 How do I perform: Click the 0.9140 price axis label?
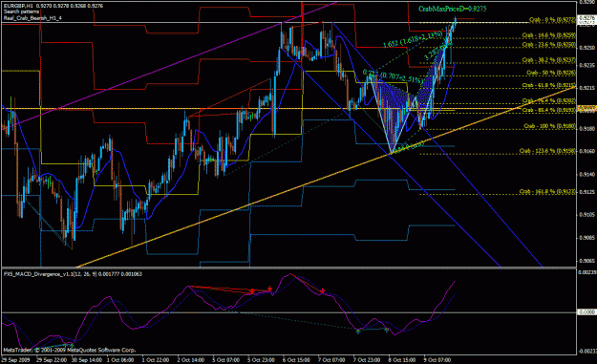[x=586, y=175]
